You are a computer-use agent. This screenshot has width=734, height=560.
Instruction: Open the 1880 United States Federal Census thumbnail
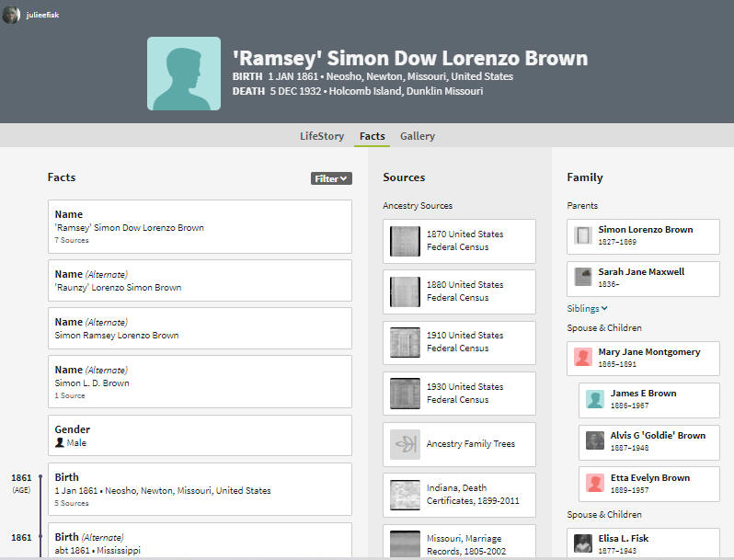point(405,291)
